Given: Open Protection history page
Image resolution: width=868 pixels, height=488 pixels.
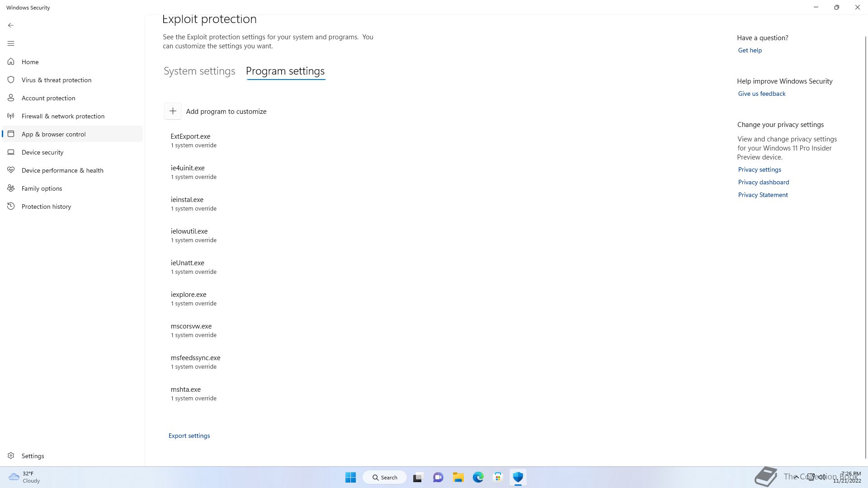Looking at the screenshot, I should pos(72,206).
